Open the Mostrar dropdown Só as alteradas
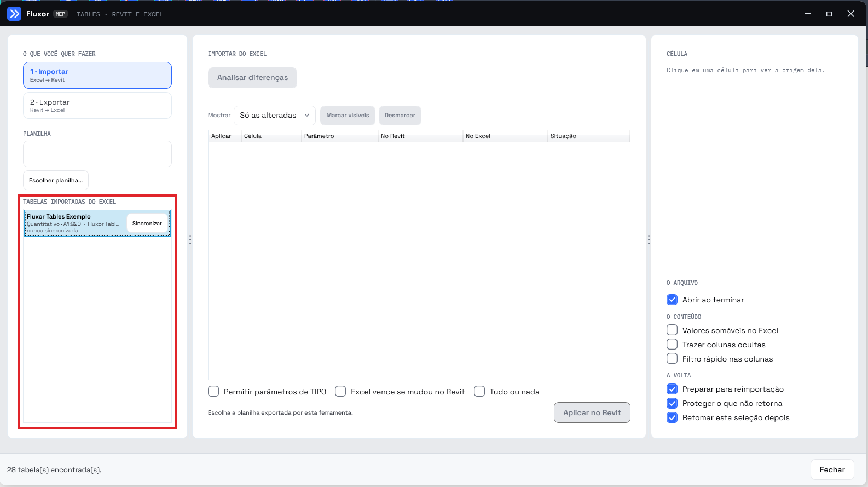Viewport: 868px width, 487px height. point(275,116)
